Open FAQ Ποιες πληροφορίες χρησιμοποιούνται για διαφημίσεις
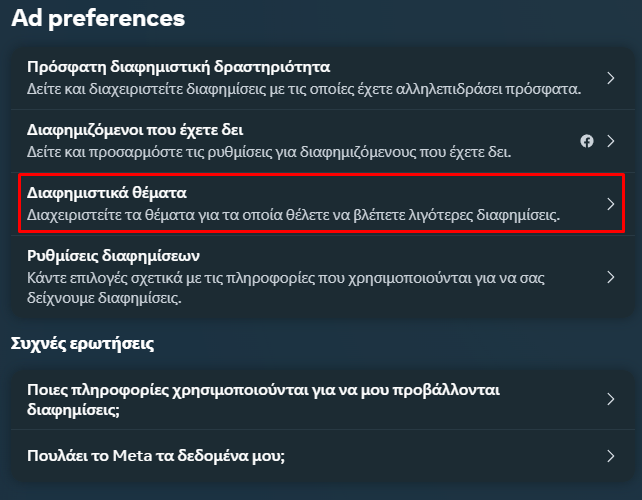 pyautogui.click(x=322, y=399)
